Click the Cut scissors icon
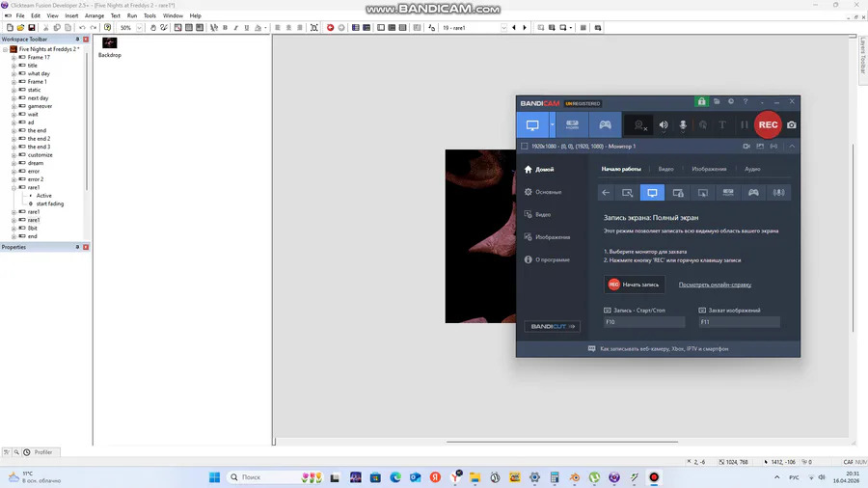 46,28
